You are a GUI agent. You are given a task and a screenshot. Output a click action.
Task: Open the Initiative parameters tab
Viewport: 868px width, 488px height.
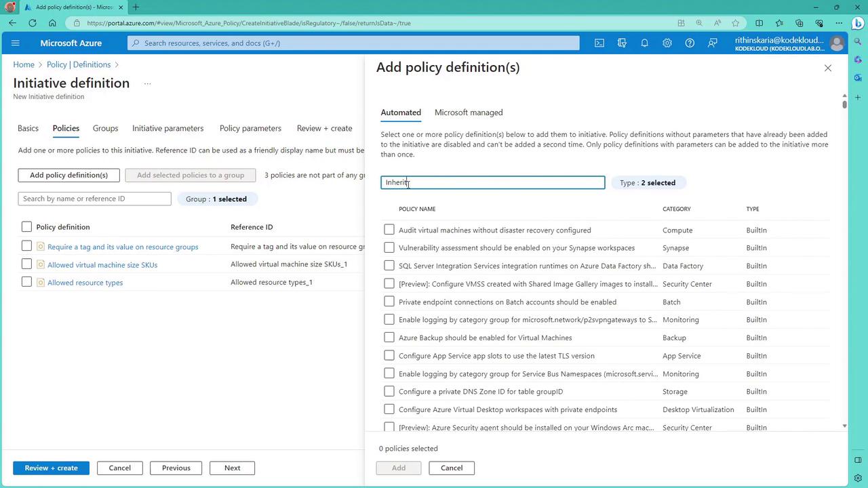(x=167, y=128)
